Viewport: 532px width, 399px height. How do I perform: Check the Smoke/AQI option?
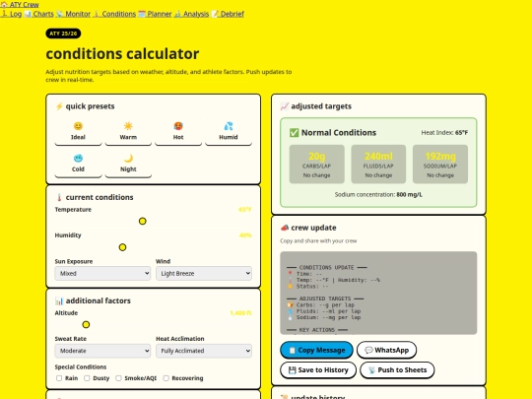pos(118,378)
